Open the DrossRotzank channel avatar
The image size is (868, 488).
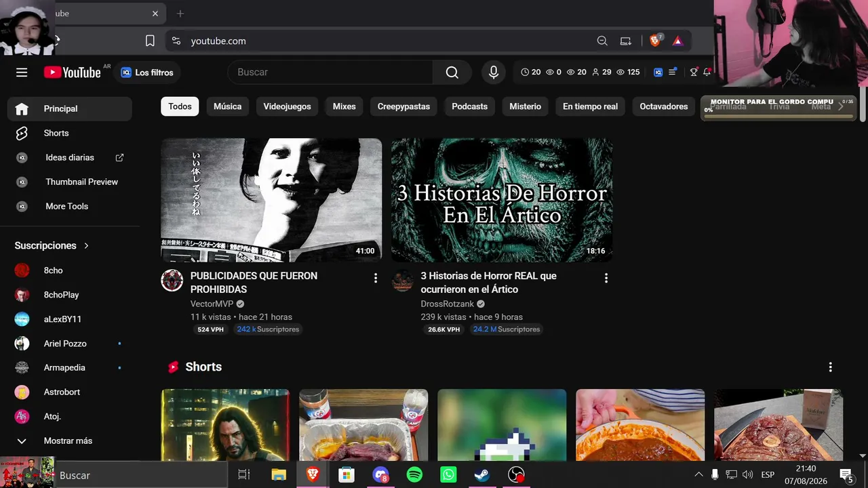coord(403,280)
